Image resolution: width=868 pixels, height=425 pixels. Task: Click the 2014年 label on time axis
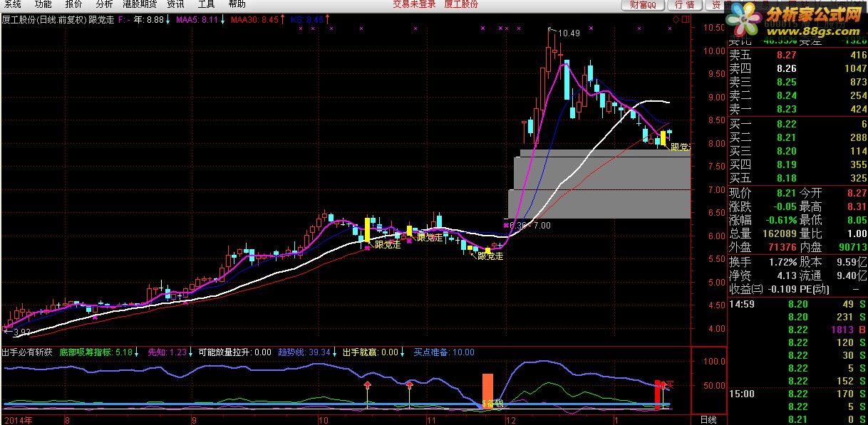(x=19, y=420)
